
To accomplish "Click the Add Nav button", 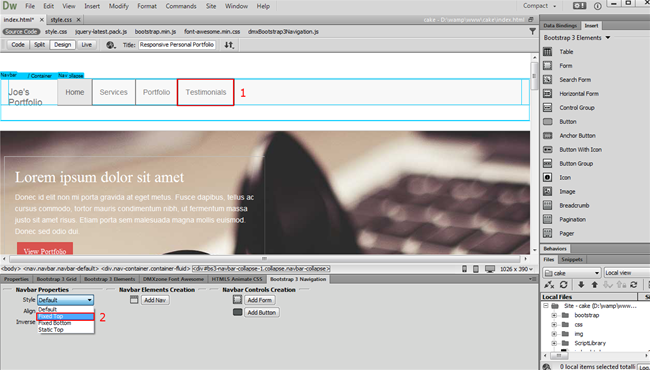I will pyautogui.click(x=155, y=300).
